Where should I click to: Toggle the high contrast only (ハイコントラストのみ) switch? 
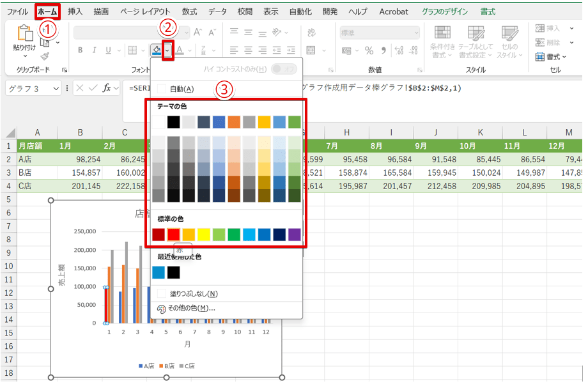[284, 68]
